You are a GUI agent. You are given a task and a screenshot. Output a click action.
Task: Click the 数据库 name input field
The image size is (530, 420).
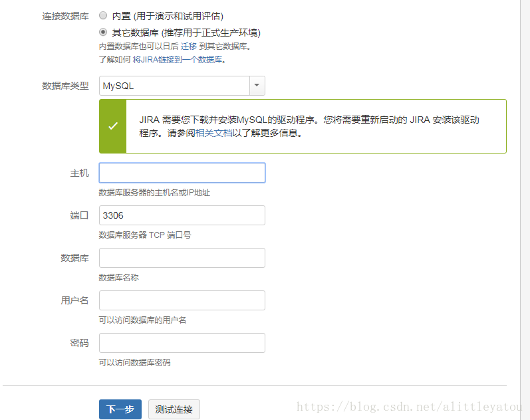182,258
